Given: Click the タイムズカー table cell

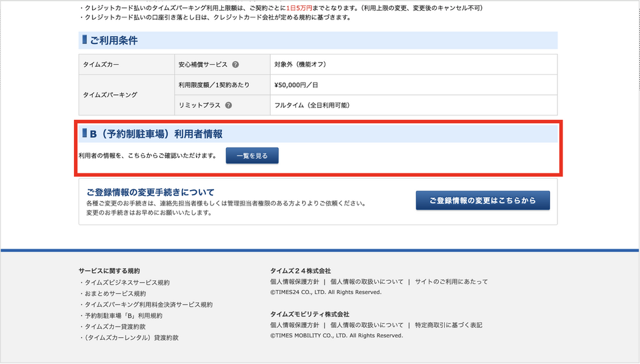Looking at the screenshot, I should 127,65.
